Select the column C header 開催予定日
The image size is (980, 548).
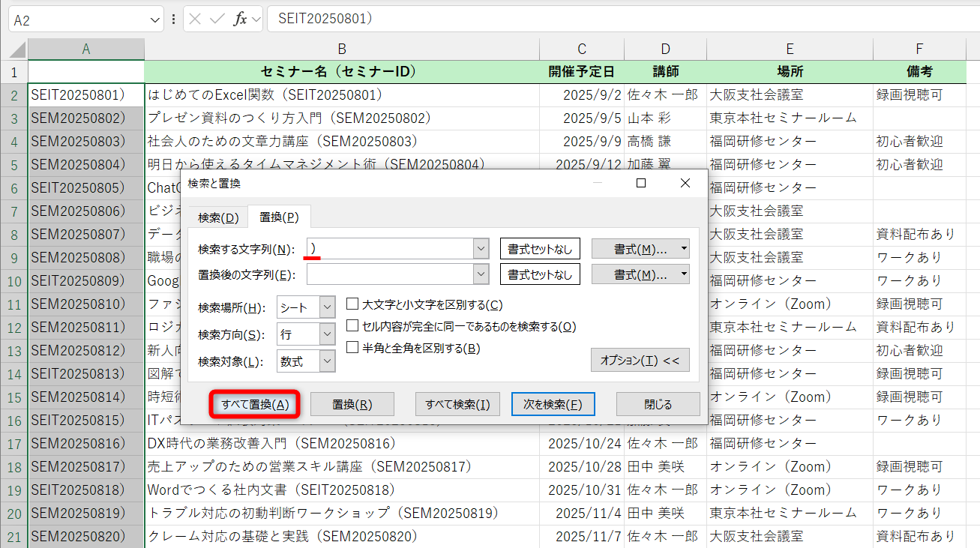click(582, 47)
